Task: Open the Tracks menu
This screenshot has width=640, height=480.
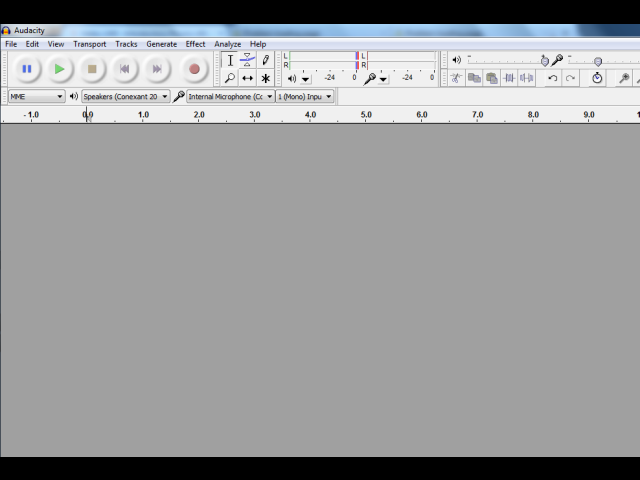Action: (126, 44)
